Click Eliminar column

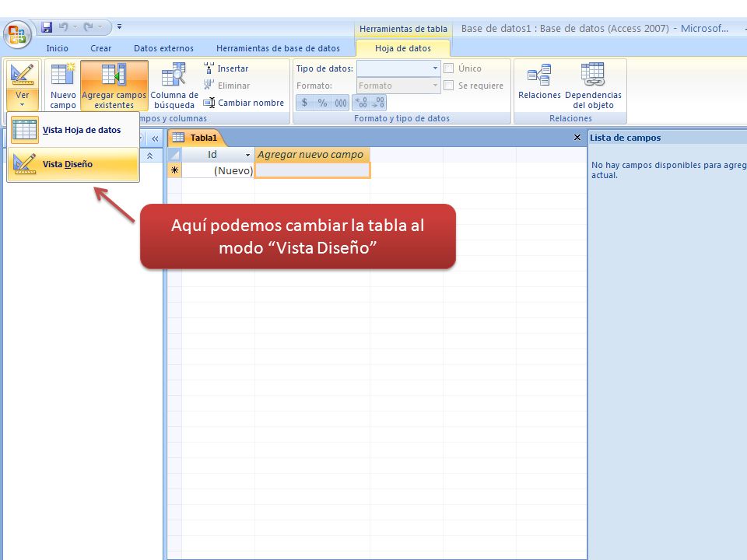click(226, 86)
